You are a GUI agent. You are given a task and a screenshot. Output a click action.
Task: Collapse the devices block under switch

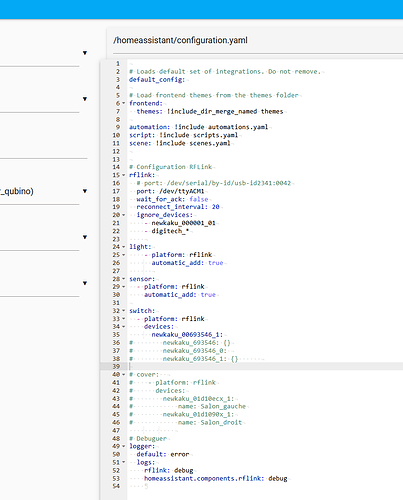124,327
